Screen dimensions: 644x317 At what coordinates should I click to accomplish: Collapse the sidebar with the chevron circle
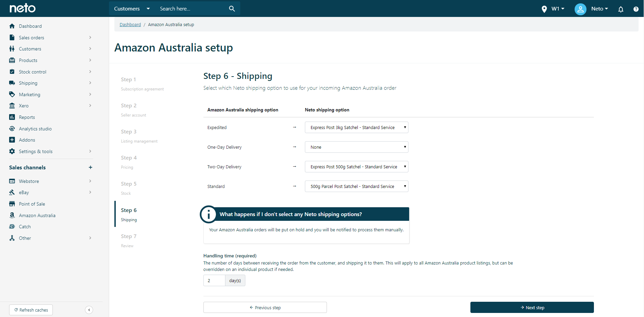tap(89, 310)
